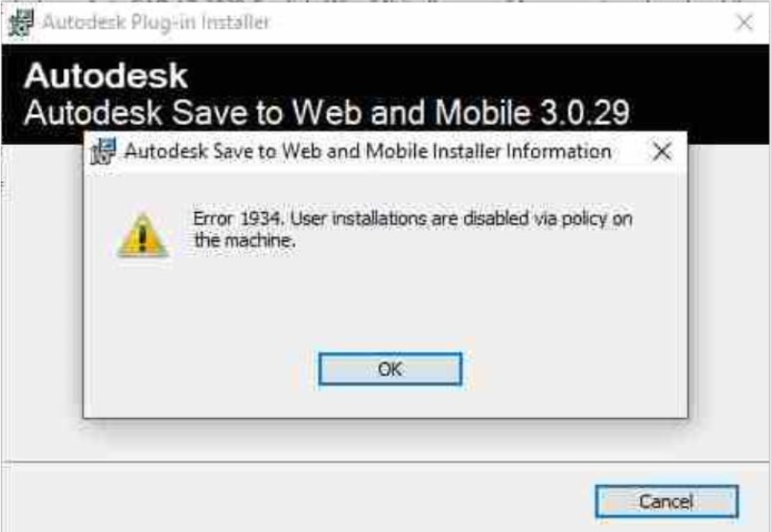
Task: Click the Autodesk Plug-in Installer window icon
Action: 21,23
